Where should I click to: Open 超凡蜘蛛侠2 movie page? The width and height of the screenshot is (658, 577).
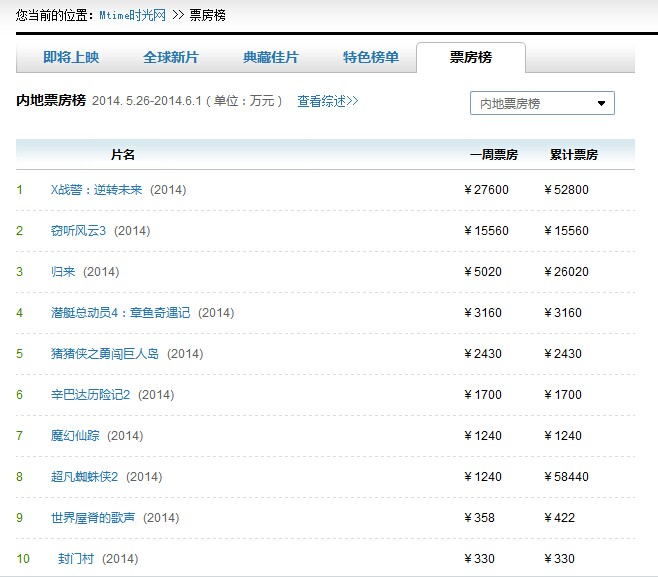click(x=84, y=477)
